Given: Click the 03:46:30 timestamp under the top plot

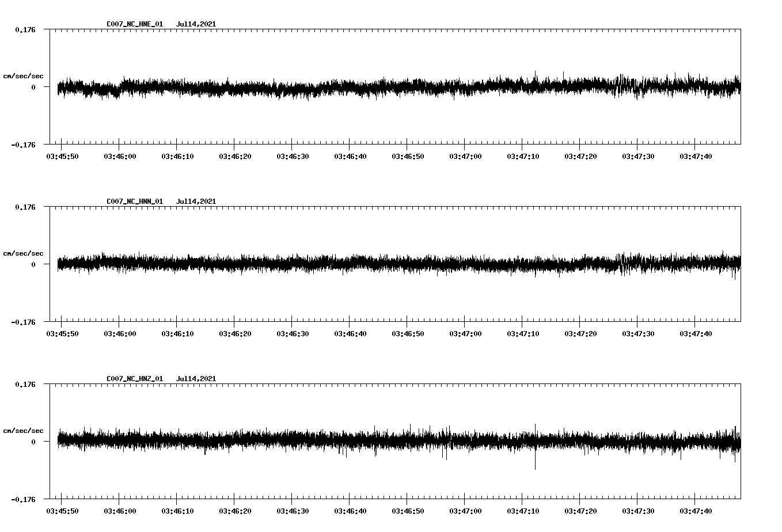Looking at the screenshot, I should point(293,155).
